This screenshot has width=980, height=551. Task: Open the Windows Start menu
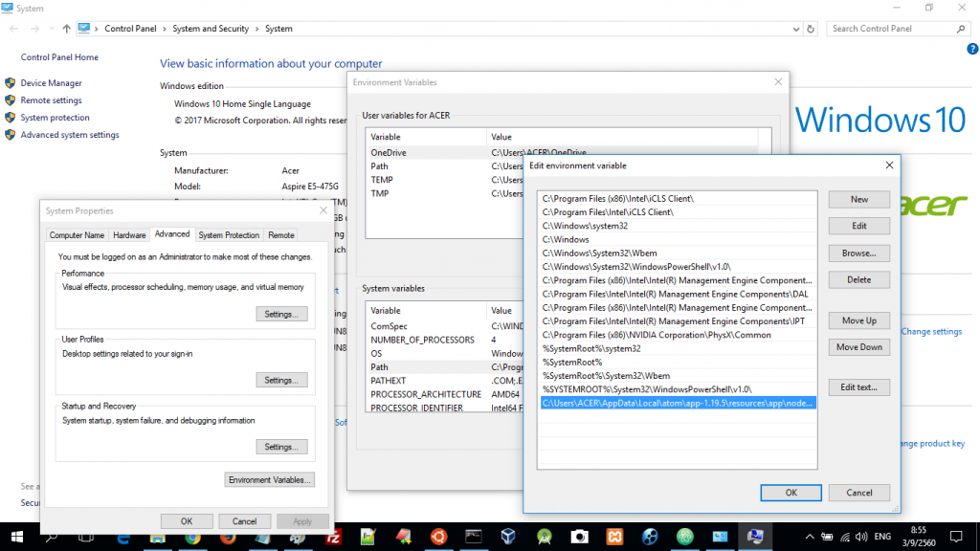[17, 537]
